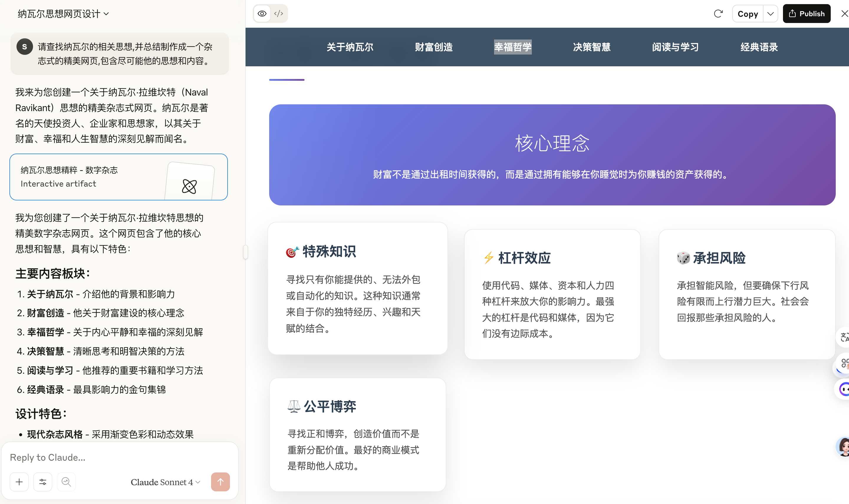The width and height of the screenshot is (849, 504).
Task: Close the artifact panel
Action: click(x=844, y=14)
